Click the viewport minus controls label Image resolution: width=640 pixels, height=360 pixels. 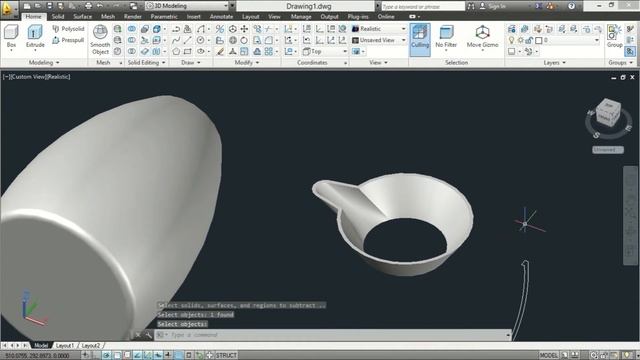[x=6, y=77]
